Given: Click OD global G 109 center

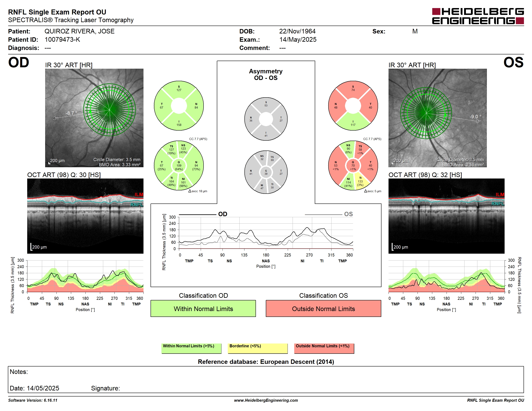Looking at the screenshot, I should point(179,166).
